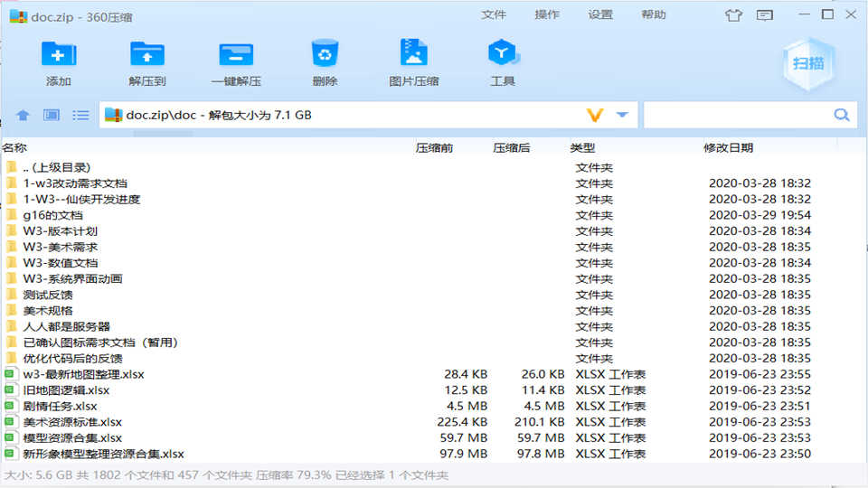Open the 设置 menu
The height and width of the screenshot is (488, 868).
[600, 15]
